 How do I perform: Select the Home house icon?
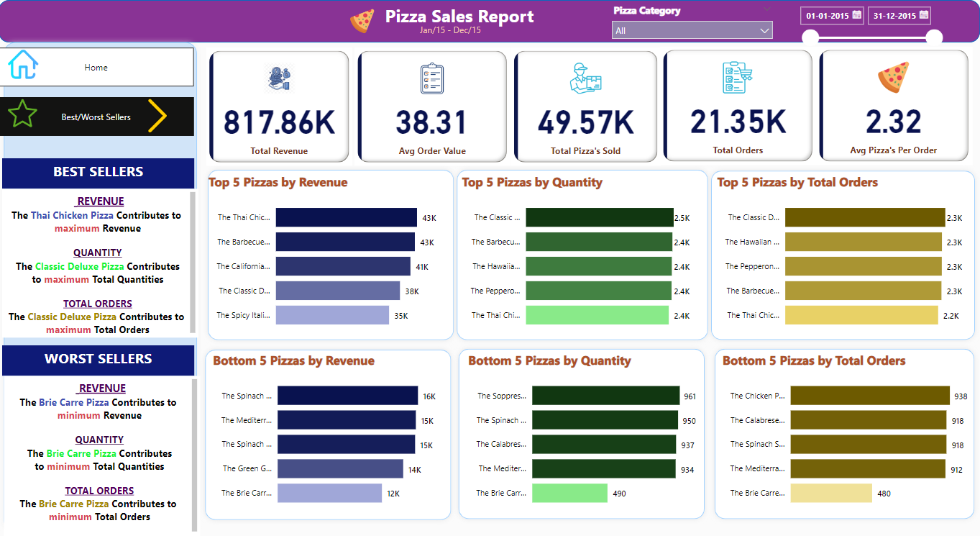(x=22, y=63)
